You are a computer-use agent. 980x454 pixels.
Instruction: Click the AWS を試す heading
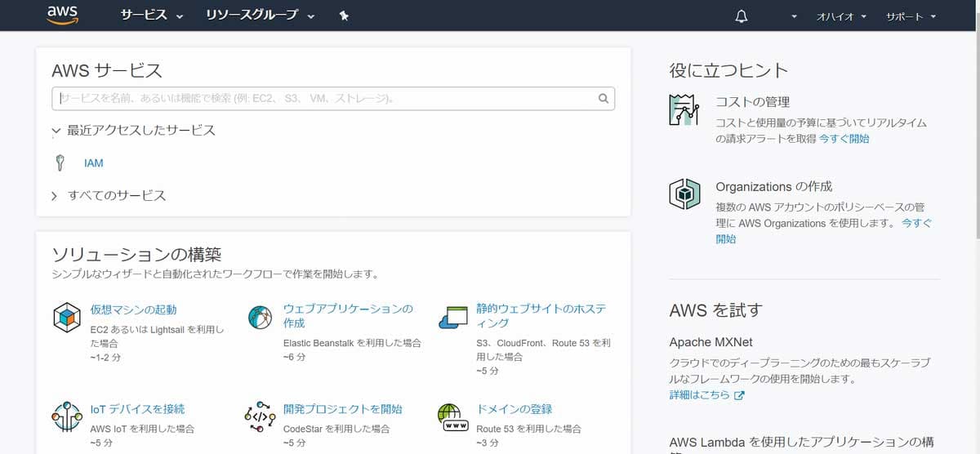click(x=716, y=310)
